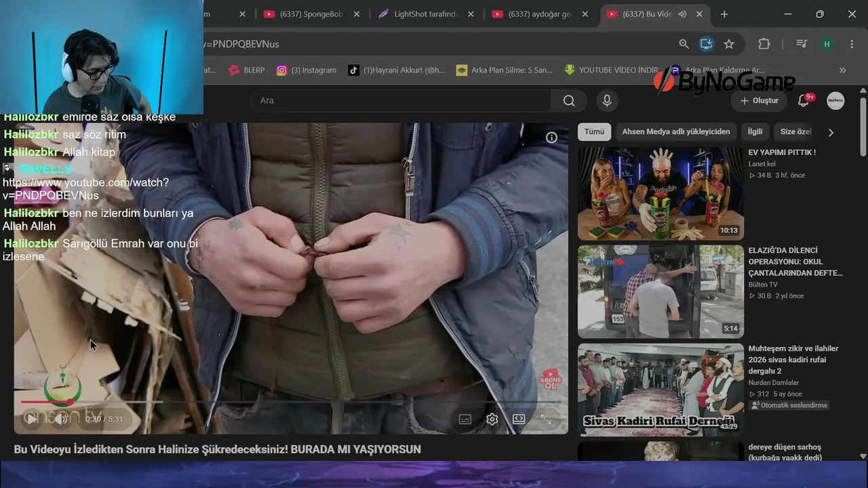868x488 pixels.
Task: Open the 'YOUTUBE VİDEO İNDİR' bookmark
Action: coord(612,70)
